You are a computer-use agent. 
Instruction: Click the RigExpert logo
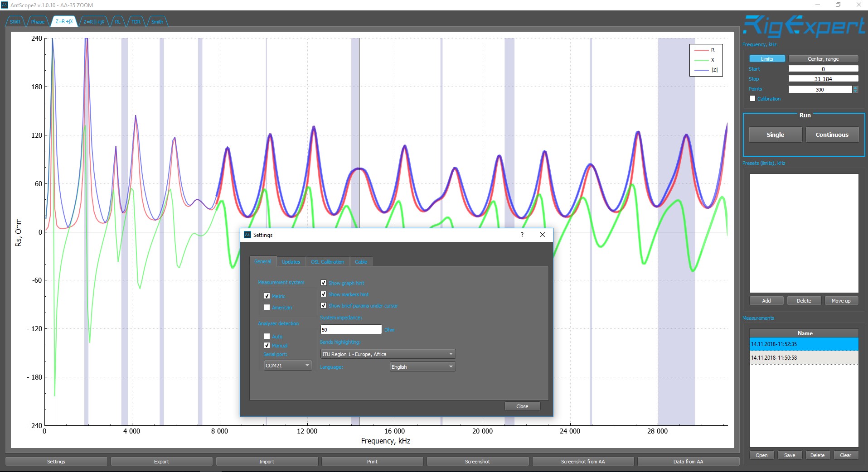pyautogui.click(x=803, y=27)
